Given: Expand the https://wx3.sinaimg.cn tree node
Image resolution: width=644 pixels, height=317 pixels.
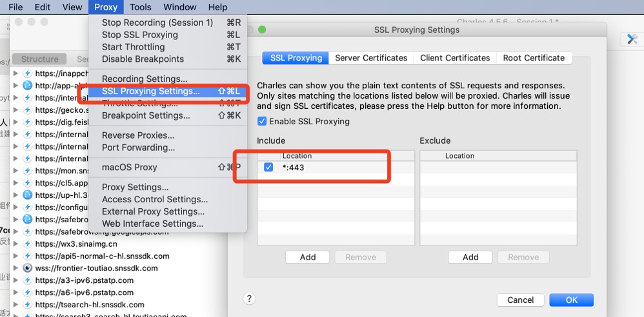Looking at the screenshot, I should coord(16,244).
